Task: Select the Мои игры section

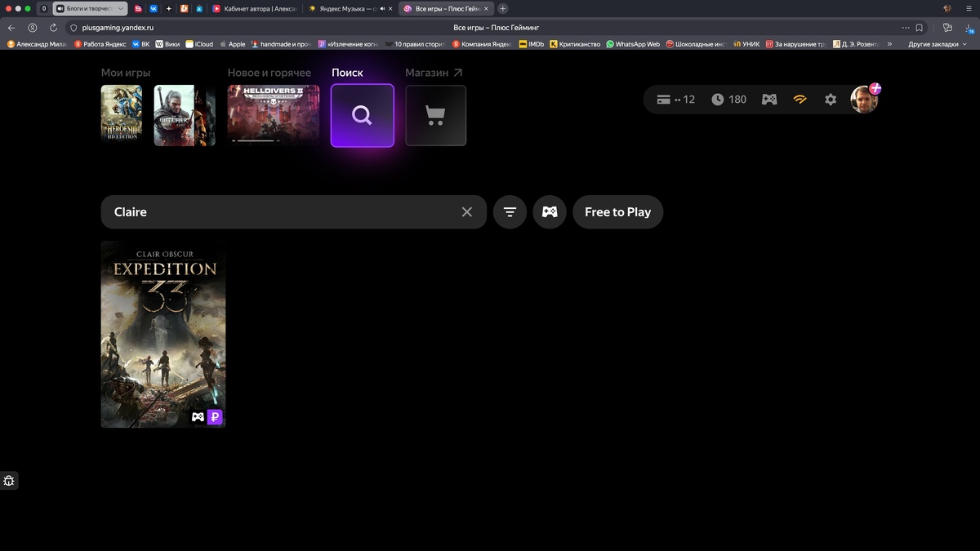Action: 126,73
